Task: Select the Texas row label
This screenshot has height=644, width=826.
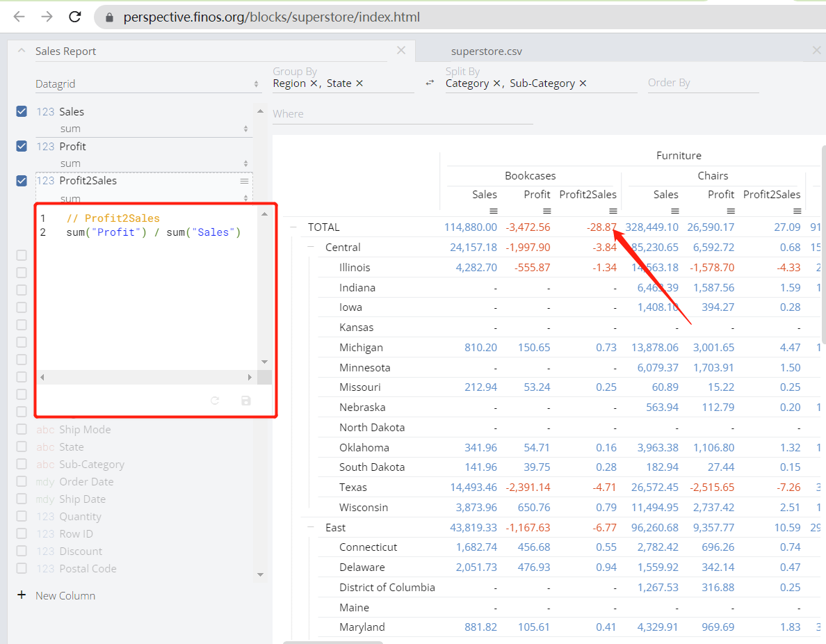Action: pos(353,487)
